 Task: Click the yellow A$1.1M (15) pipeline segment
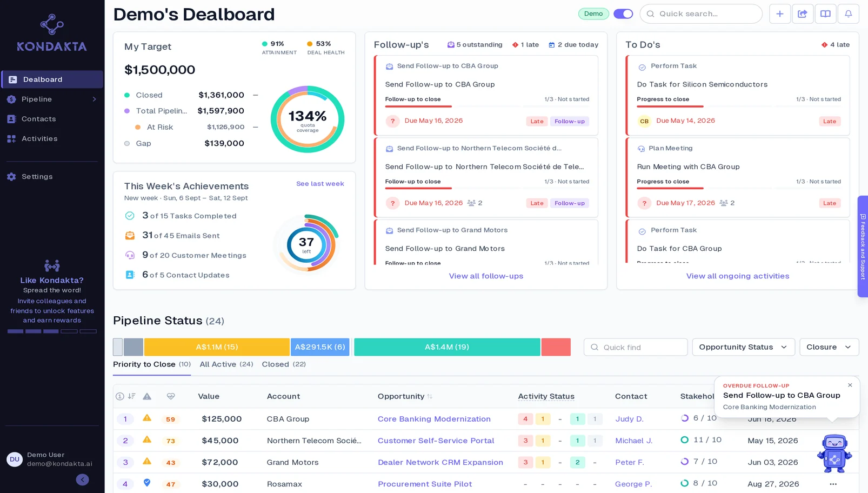(217, 347)
